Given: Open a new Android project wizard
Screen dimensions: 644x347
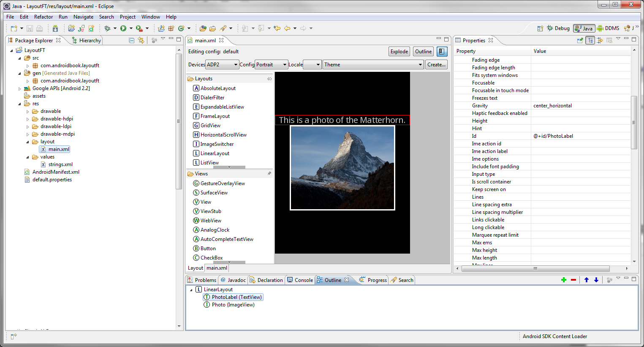Looking at the screenshot, I should pyautogui.click(x=71, y=28).
